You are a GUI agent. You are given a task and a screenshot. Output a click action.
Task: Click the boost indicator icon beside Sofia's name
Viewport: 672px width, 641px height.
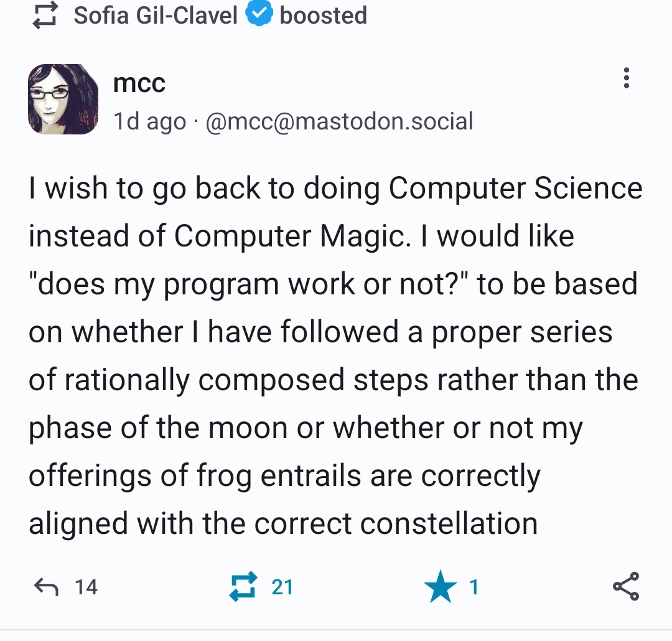click(x=44, y=16)
